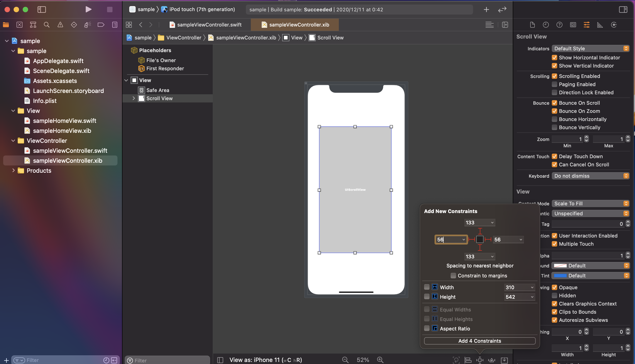Image resolution: width=635 pixels, height=364 pixels.
Task: Select the iPod touch run destination
Action: tap(198, 10)
